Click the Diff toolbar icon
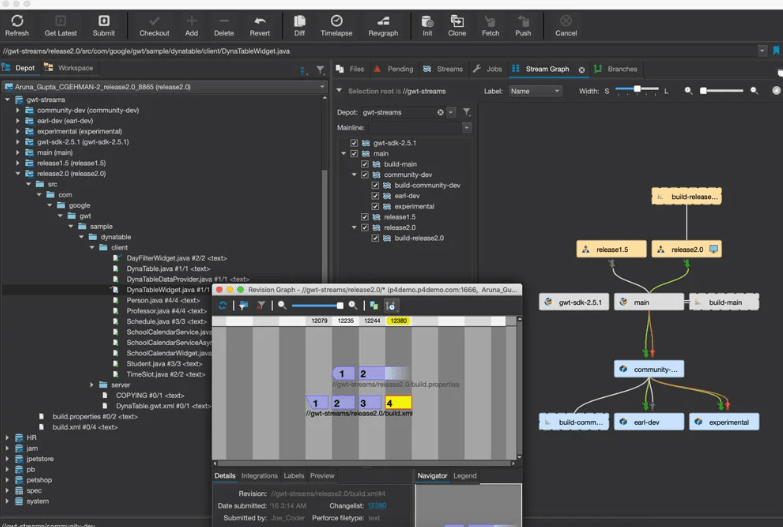Viewport: 783px width, 527px height. click(299, 21)
